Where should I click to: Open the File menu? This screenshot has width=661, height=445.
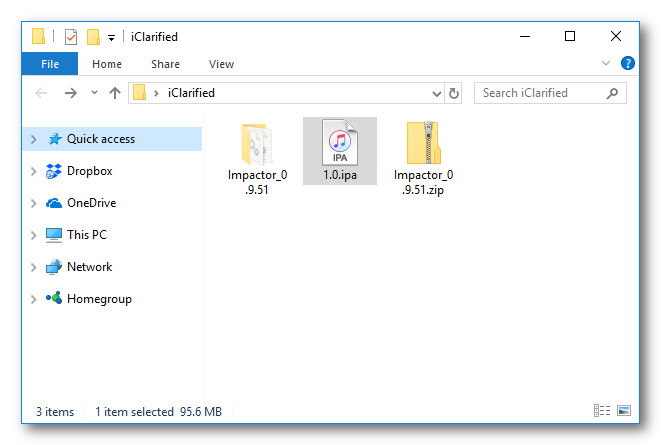50,64
